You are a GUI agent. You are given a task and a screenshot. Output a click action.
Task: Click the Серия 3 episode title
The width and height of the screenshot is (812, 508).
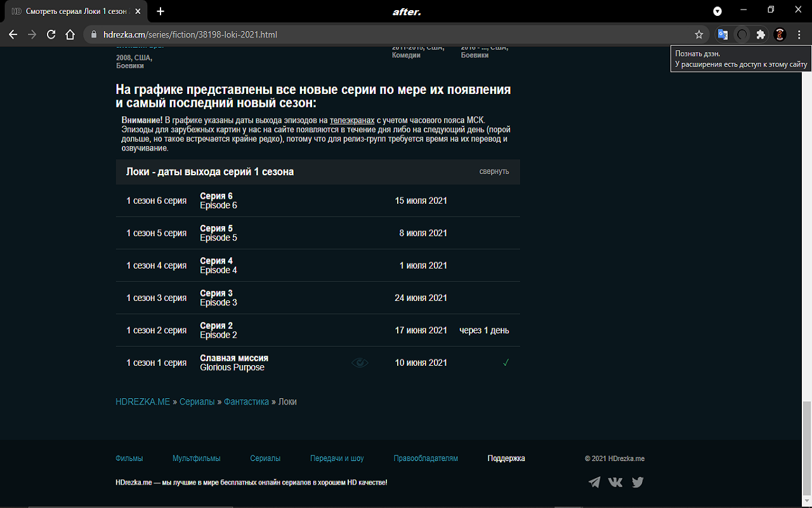click(216, 293)
